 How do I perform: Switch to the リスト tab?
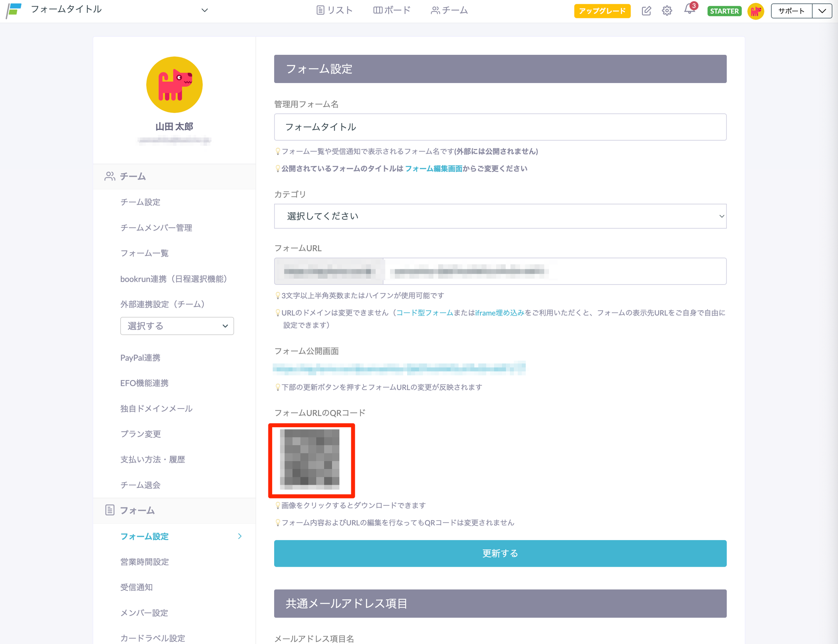pos(334,10)
